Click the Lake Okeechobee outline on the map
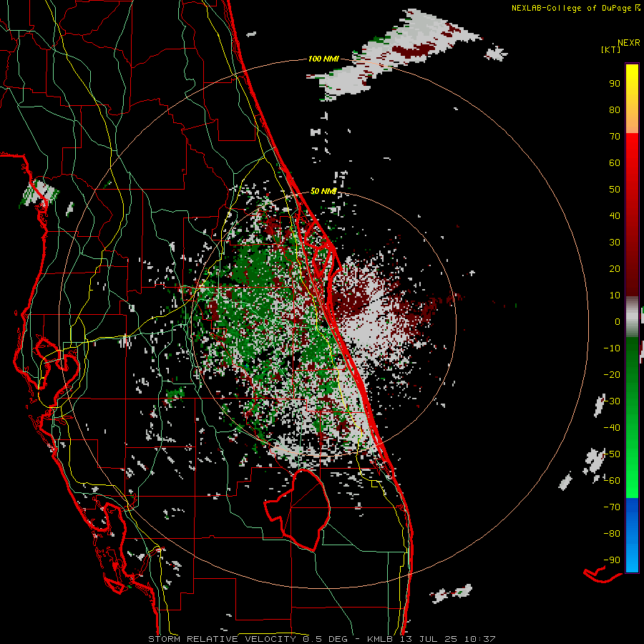The width and height of the screenshot is (644, 644). point(297,509)
